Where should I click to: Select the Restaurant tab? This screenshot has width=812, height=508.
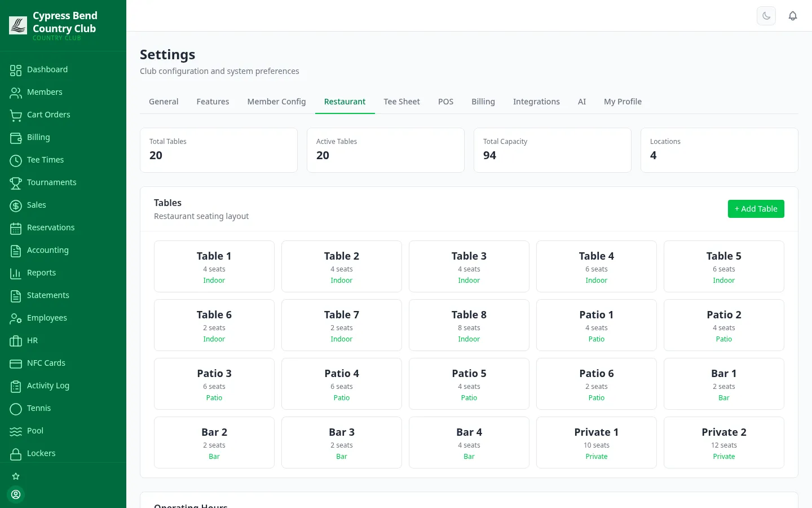click(x=345, y=102)
